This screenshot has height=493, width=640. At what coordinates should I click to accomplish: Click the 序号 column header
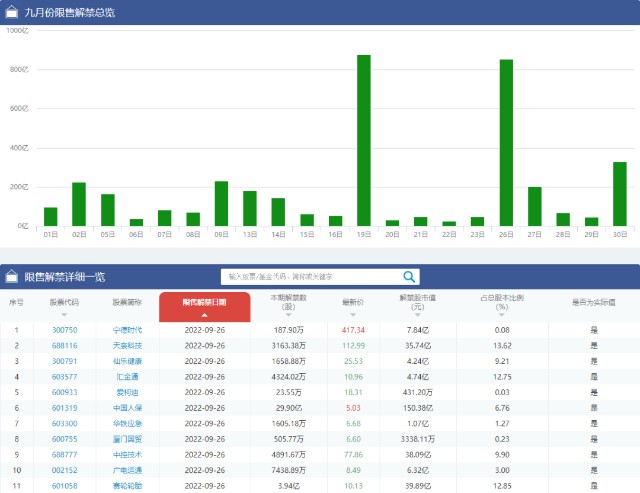pos(16,302)
